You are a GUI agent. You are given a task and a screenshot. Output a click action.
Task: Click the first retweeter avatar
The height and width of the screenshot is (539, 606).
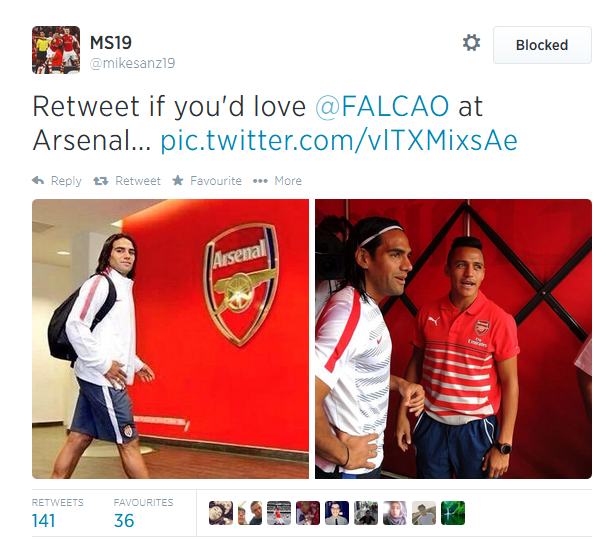point(221,513)
